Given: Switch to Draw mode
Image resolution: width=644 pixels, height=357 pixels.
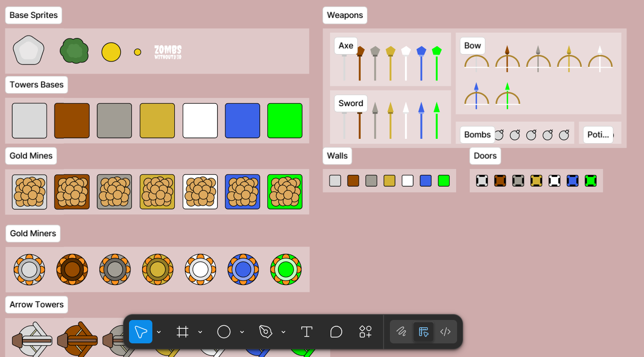Looking at the screenshot, I should 401,332.
